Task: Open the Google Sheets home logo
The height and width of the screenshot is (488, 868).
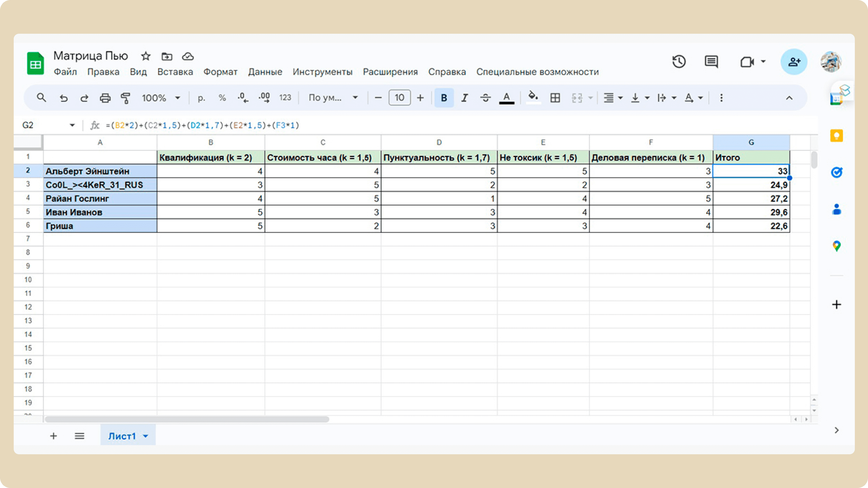Action: coord(35,63)
